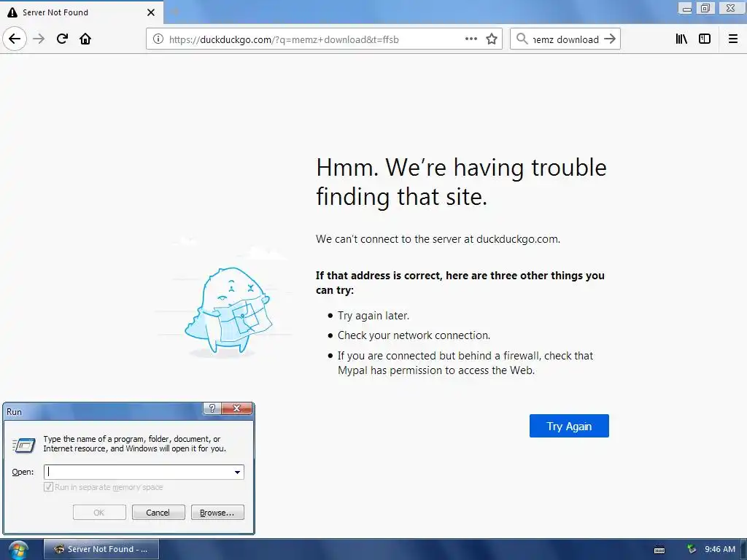Expand the Open history dropdown arrow
This screenshot has height=560, width=747.
[x=237, y=472]
